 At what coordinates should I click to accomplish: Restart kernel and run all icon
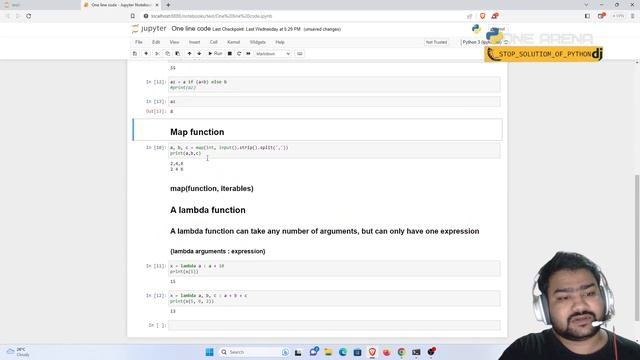click(x=248, y=53)
